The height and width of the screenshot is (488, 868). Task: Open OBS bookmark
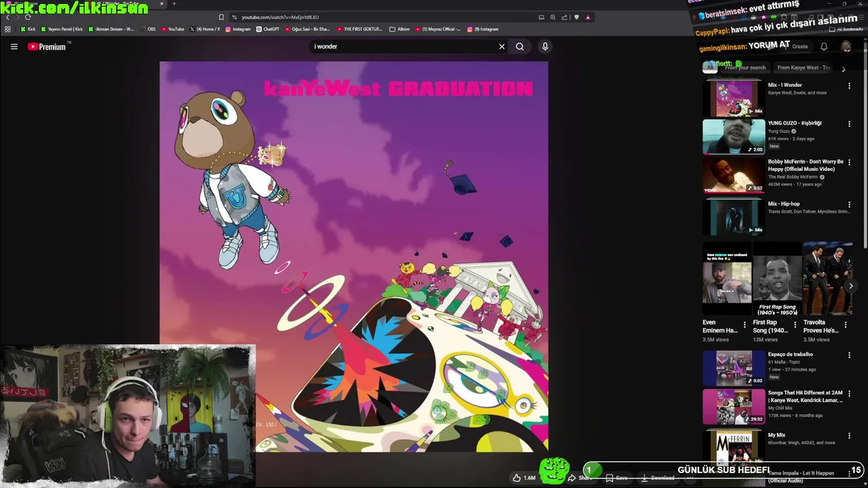147,29
